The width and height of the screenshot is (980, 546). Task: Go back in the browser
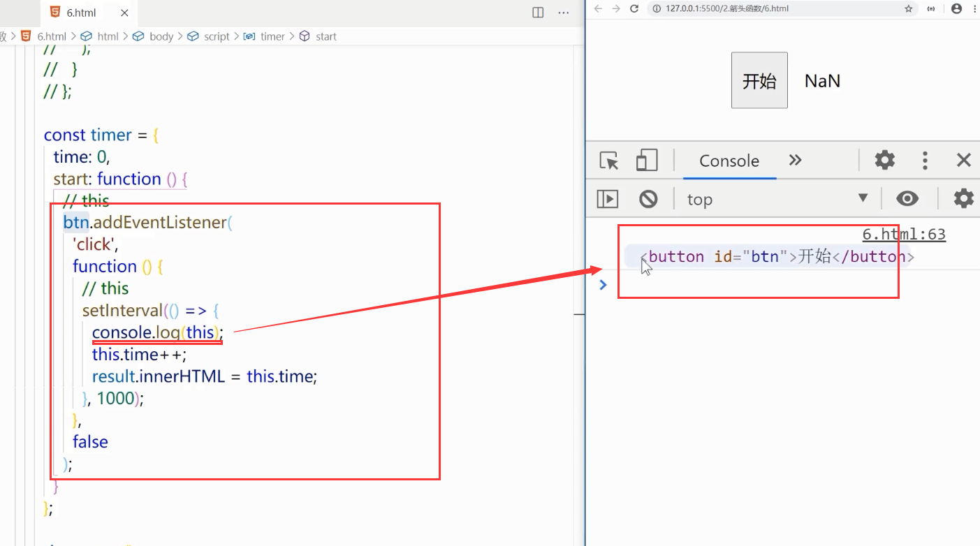click(598, 8)
